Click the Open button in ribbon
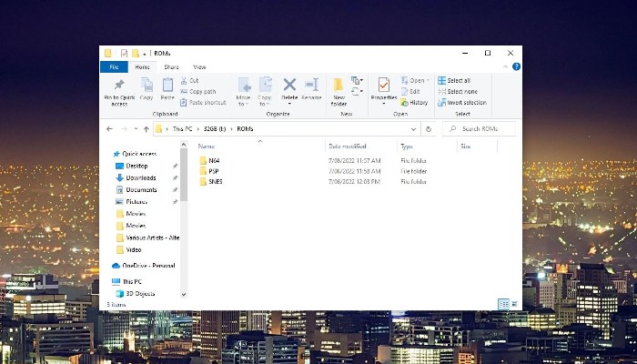The height and width of the screenshot is (364, 637). pos(415,80)
